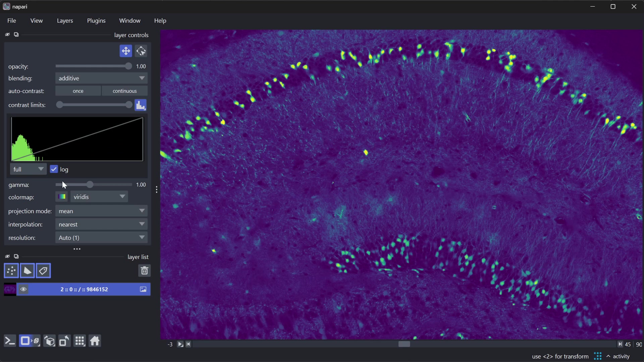Open the View menu
Screen dimensions: 644x362
(x=37, y=21)
